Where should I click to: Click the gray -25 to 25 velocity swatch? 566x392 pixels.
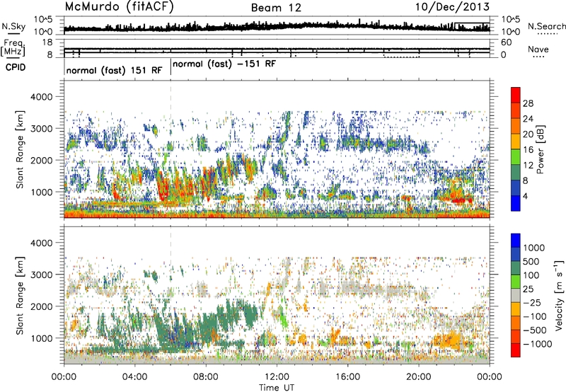click(x=516, y=296)
